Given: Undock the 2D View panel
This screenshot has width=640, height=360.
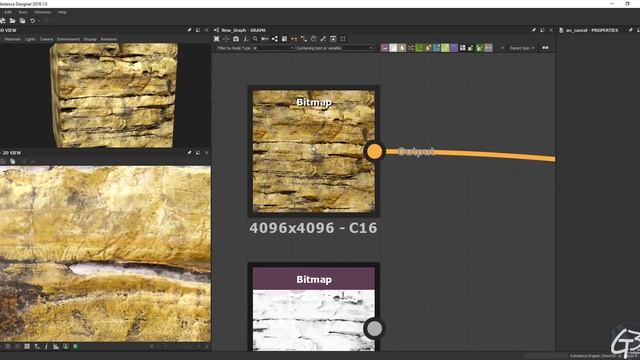Looking at the screenshot, I should click(198, 153).
